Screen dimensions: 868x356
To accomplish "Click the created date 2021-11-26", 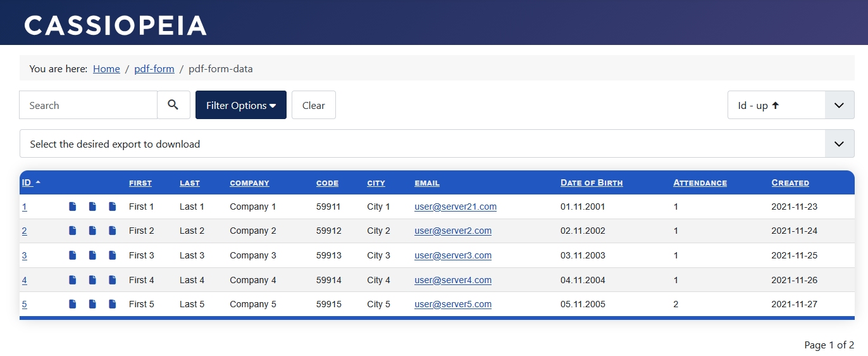I will coord(795,280).
